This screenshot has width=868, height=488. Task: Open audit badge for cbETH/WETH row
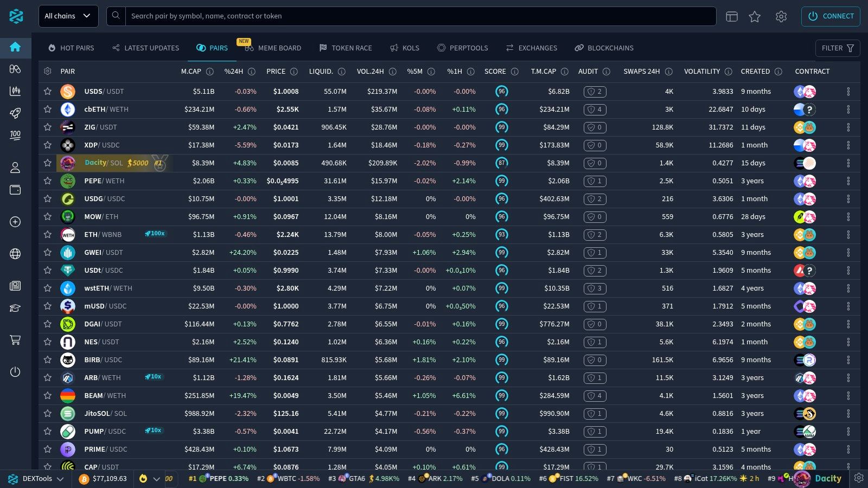click(595, 110)
